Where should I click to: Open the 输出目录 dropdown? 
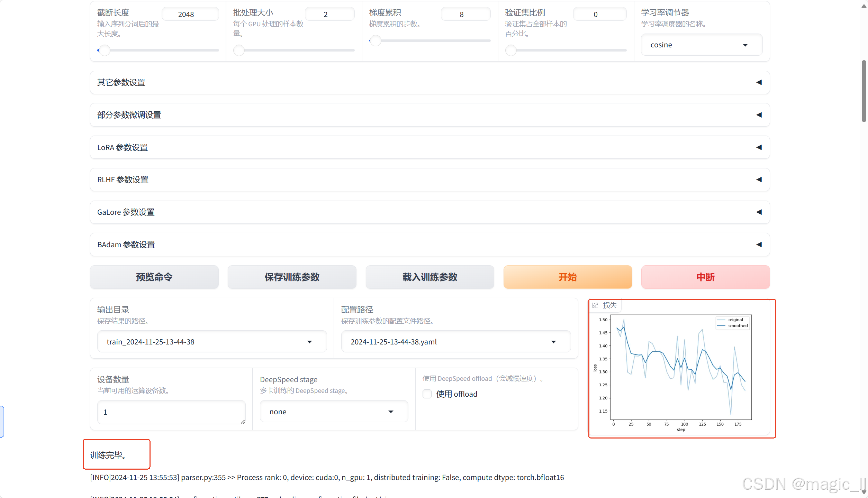click(212, 342)
